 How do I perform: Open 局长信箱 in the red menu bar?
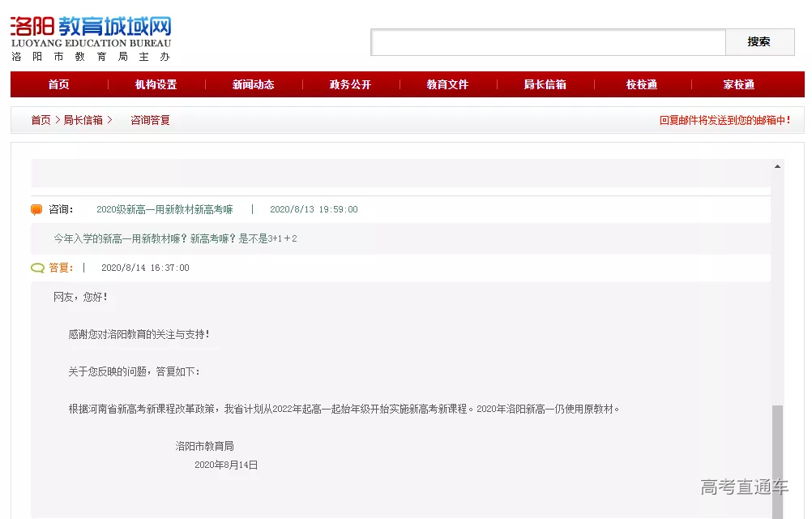tap(545, 84)
